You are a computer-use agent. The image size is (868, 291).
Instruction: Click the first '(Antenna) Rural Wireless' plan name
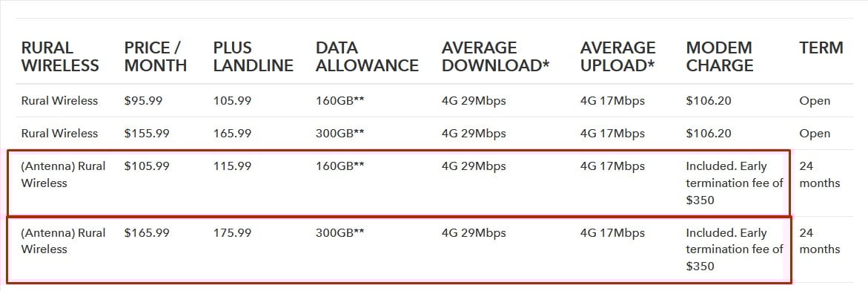63,174
